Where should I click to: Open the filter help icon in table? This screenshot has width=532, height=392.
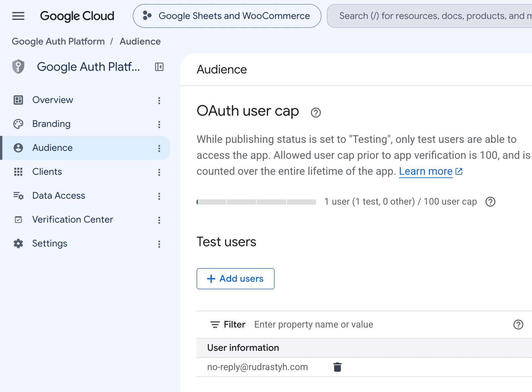tap(518, 325)
